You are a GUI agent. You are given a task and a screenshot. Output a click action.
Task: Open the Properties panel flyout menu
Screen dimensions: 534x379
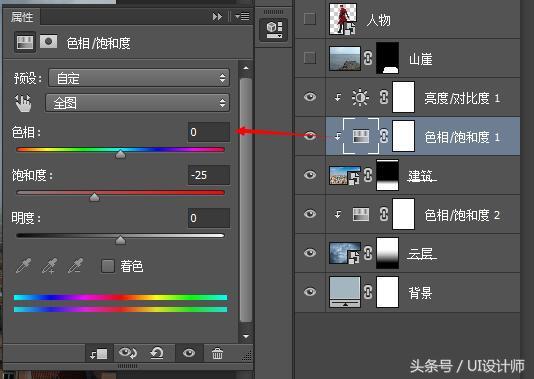click(242, 16)
